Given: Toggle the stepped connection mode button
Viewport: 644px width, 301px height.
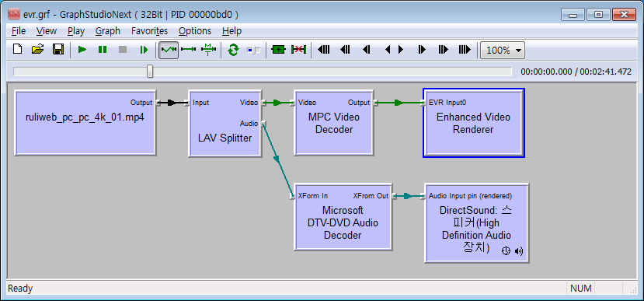Looking at the screenshot, I should click(209, 50).
